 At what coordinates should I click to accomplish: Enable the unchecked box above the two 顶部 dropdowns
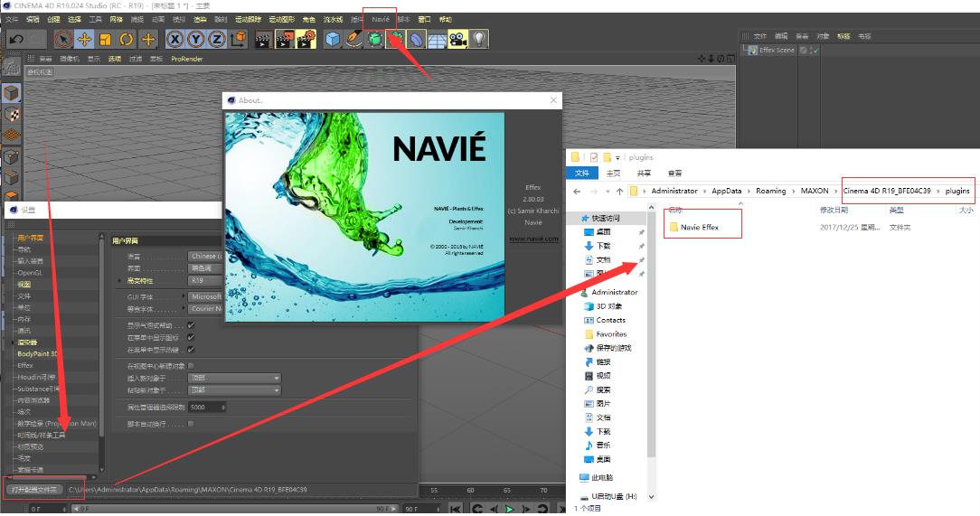[x=191, y=366]
